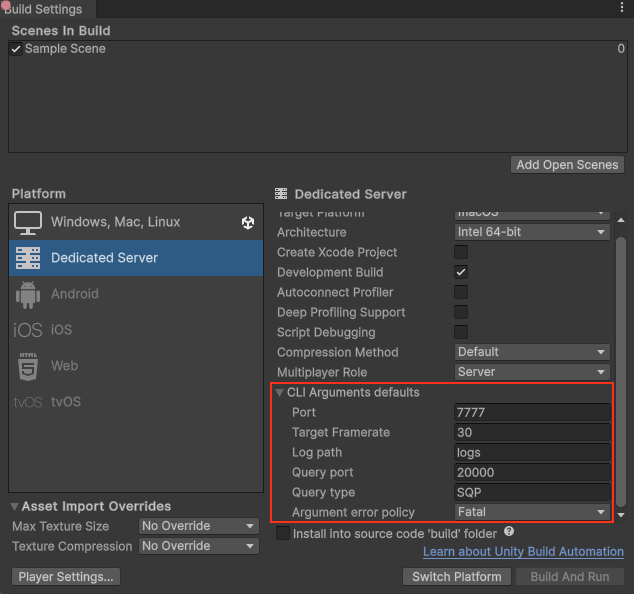Screen dimensions: 634x594
Task: Click the Web HTML5 icon
Action: 27,366
